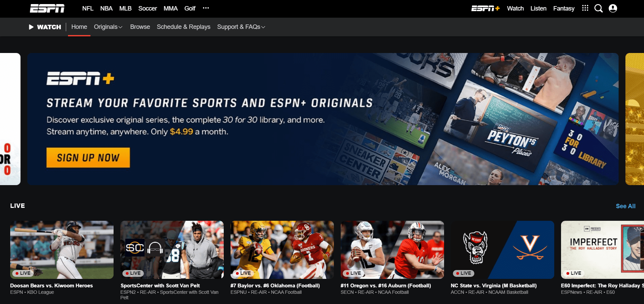The image size is (644, 304).
Task: Click the title NC State vs. Virginia (M Basketball)
Action: coord(494,286)
